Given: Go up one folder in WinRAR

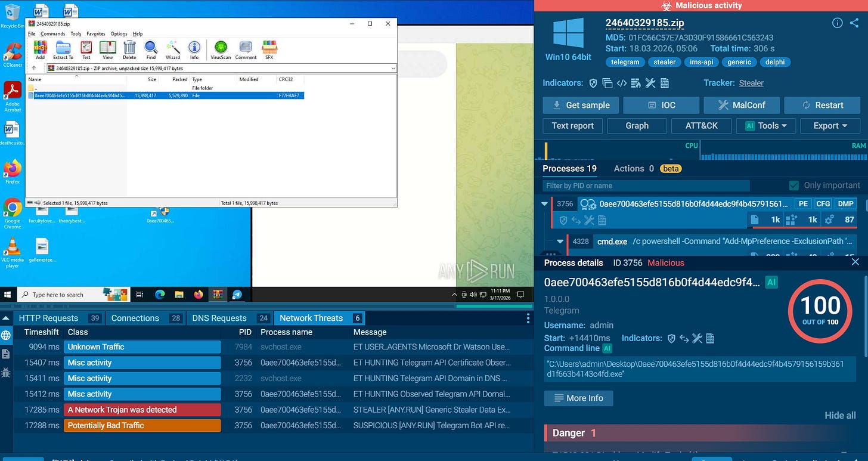Looking at the screenshot, I should 34,69.
